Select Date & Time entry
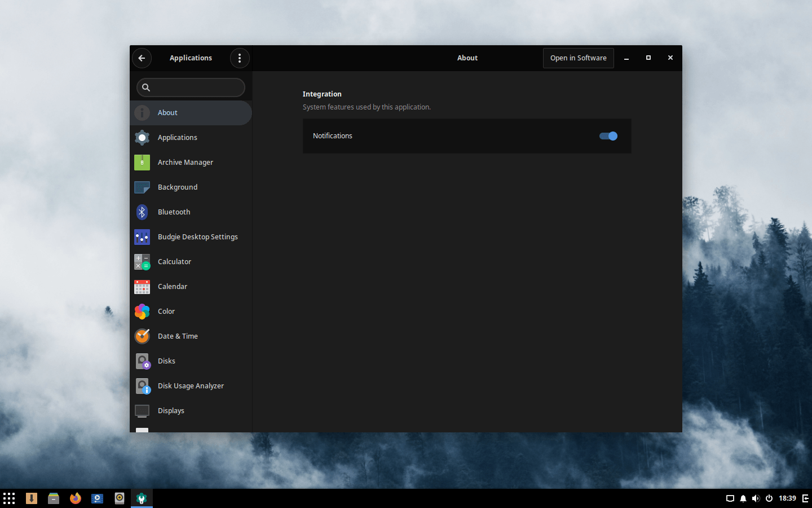Viewport: 812px width, 508px height. (191, 336)
